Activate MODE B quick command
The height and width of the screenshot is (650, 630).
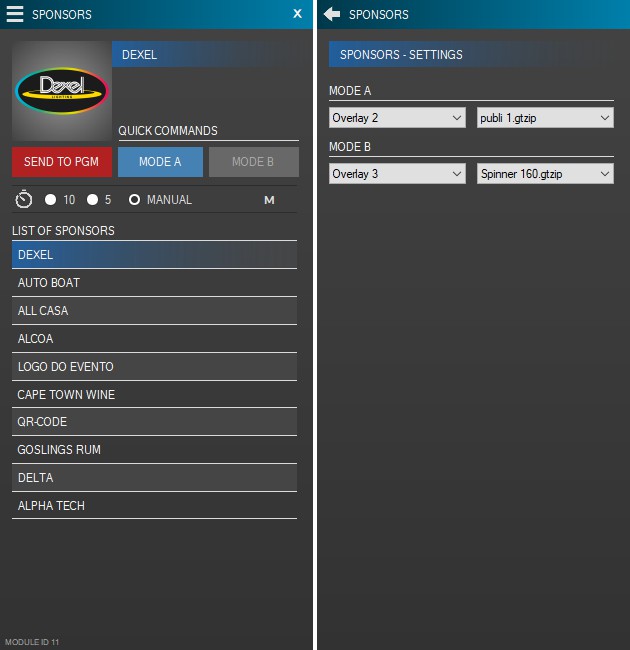click(x=253, y=162)
